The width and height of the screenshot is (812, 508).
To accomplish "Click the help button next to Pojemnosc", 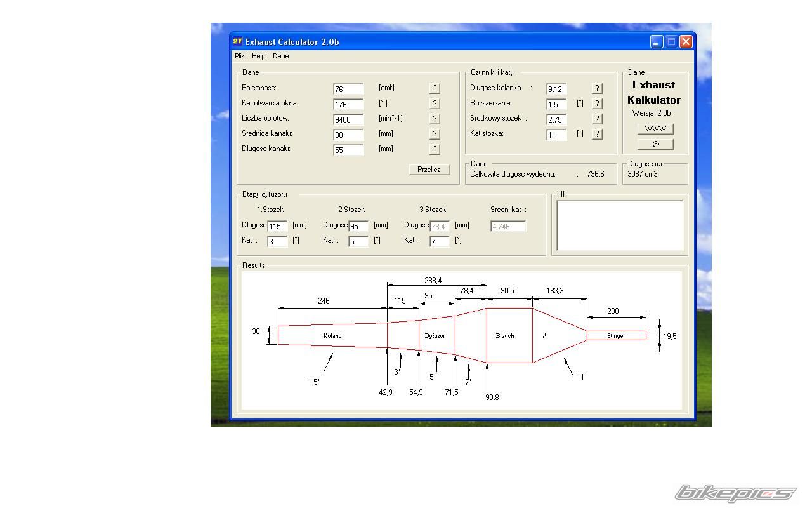I will tap(435, 88).
